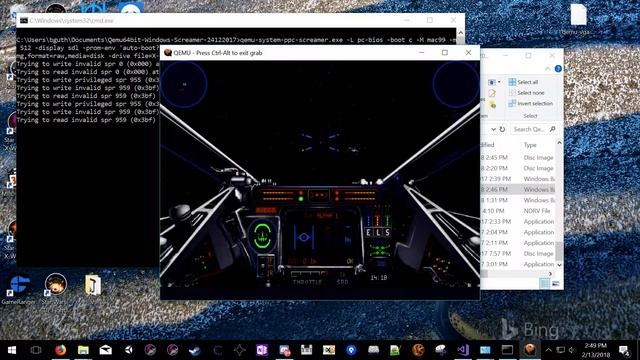
Task: Refresh the Explorer folder view
Action: tap(502, 129)
